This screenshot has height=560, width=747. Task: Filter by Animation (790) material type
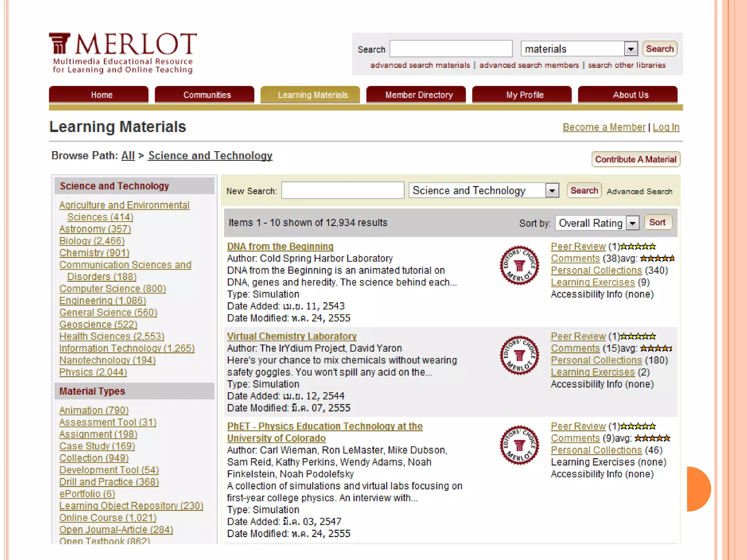94,411
